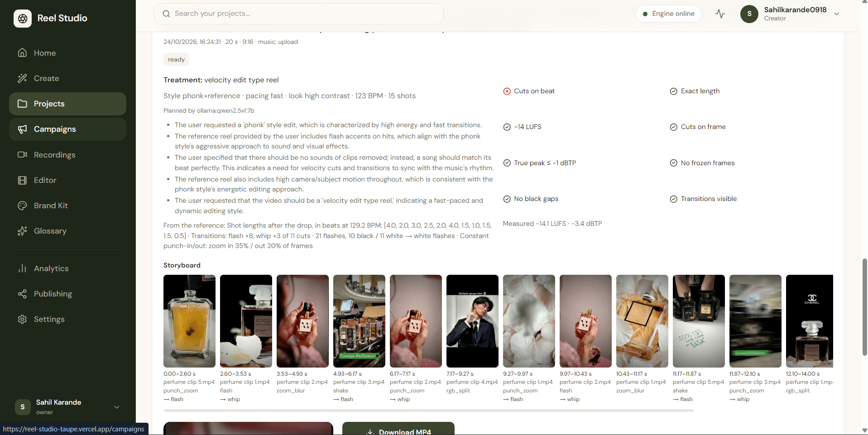
Task: Open the 10.43–11.17 s zoom_blur thumbnail
Action: pyautogui.click(x=642, y=321)
